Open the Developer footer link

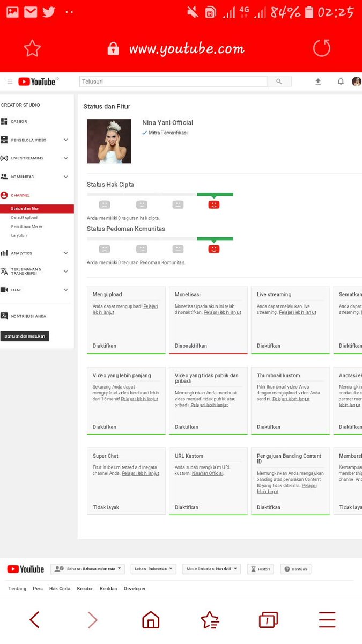coord(135,589)
